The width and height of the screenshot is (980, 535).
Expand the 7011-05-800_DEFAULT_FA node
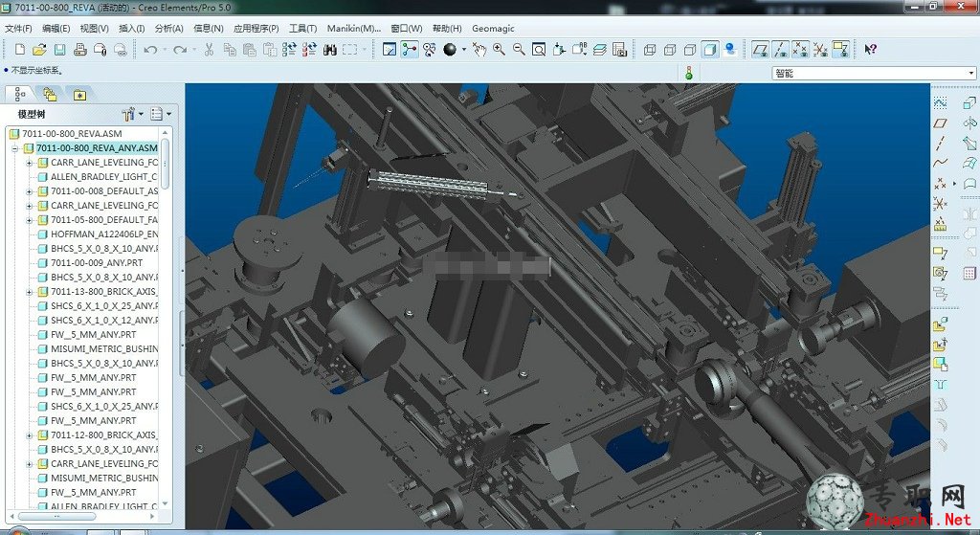click(x=30, y=220)
